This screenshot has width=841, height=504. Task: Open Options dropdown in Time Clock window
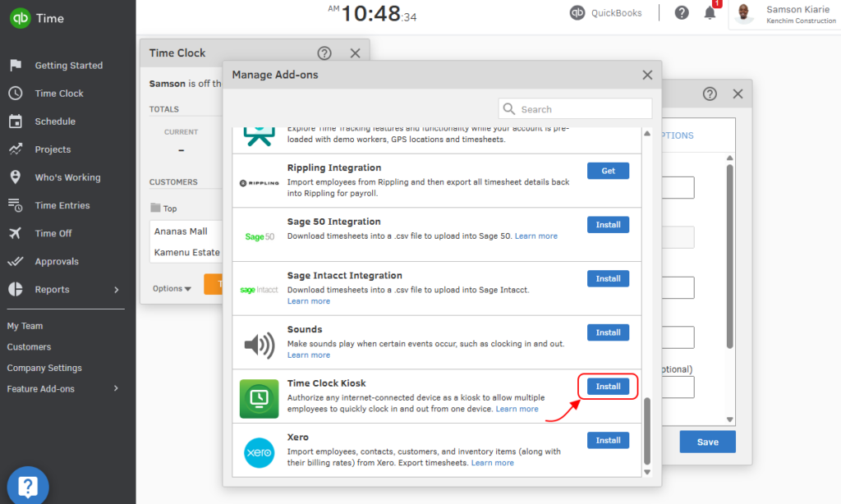pos(172,288)
